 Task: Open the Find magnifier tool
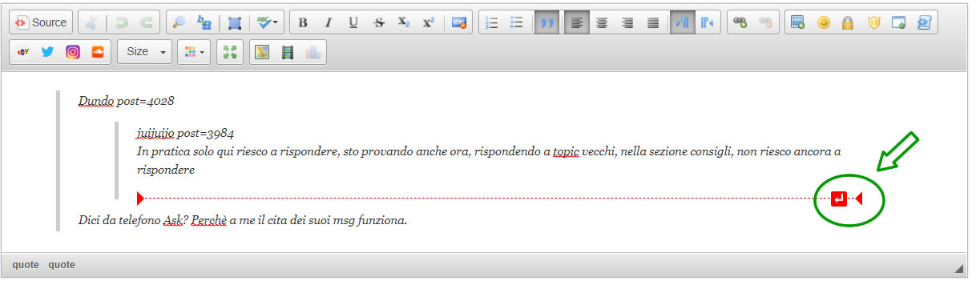pyautogui.click(x=179, y=22)
